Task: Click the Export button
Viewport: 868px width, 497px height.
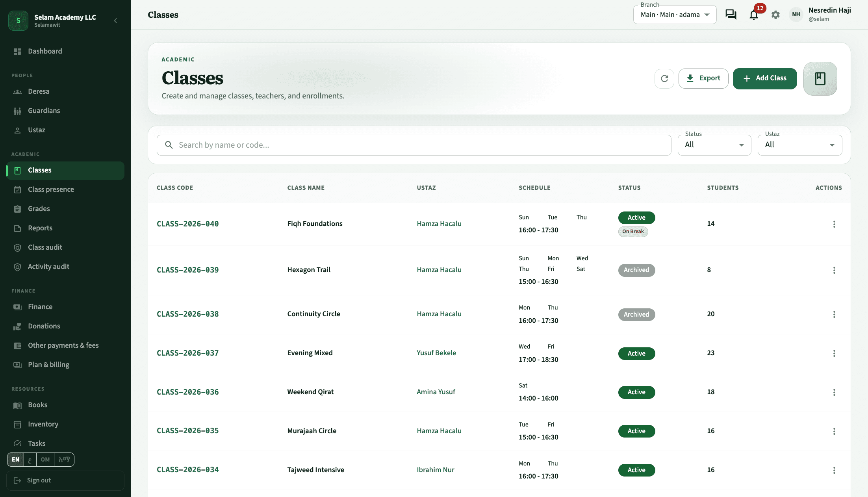Action: pos(703,78)
